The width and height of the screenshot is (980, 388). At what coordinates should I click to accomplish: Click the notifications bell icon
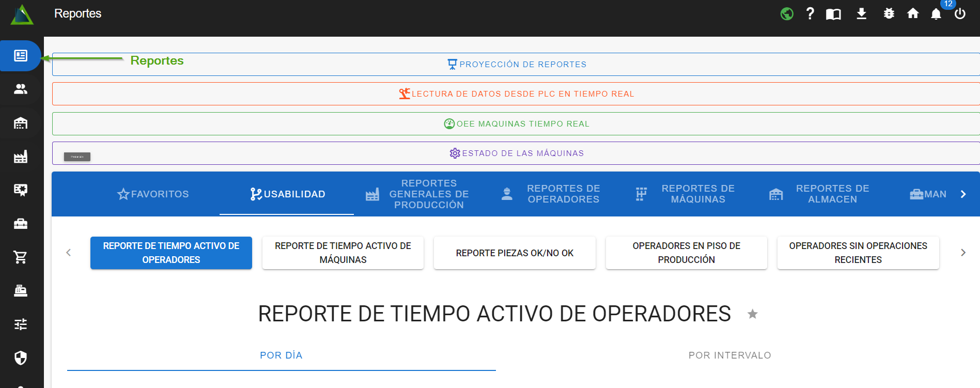[x=936, y=14]
